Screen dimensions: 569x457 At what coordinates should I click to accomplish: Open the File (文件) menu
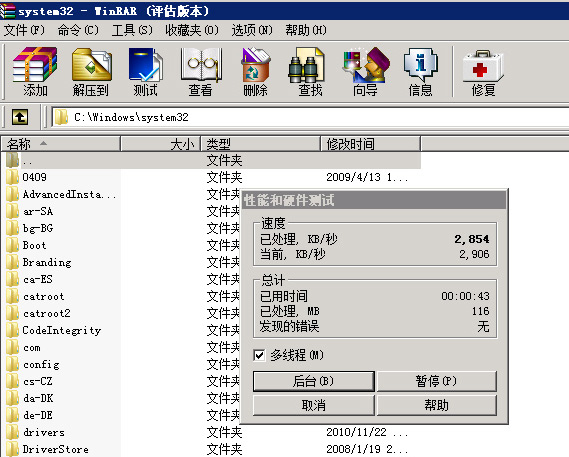(24, 30)
